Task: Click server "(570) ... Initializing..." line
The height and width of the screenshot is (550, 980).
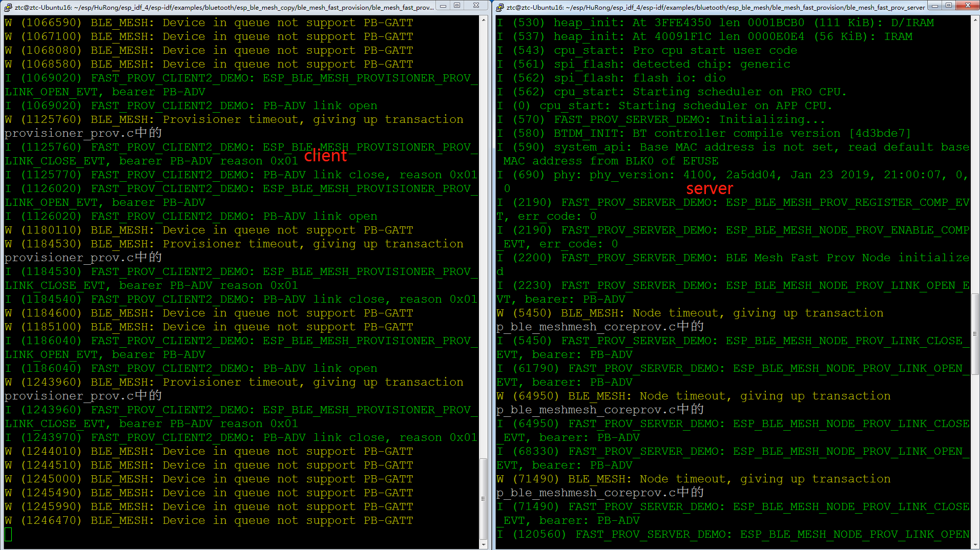Action: pyautogui.click(x=661, y=120)
